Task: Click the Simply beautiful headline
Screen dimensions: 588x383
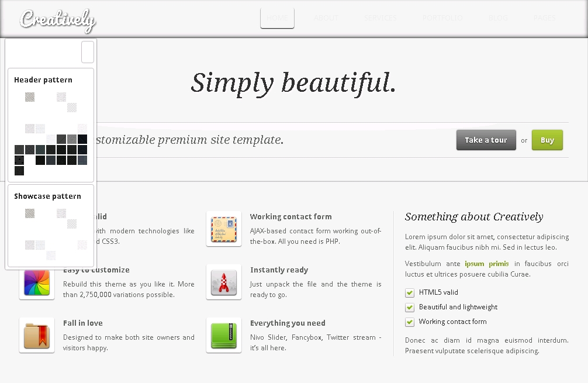Action: click(x=293, y=82)
